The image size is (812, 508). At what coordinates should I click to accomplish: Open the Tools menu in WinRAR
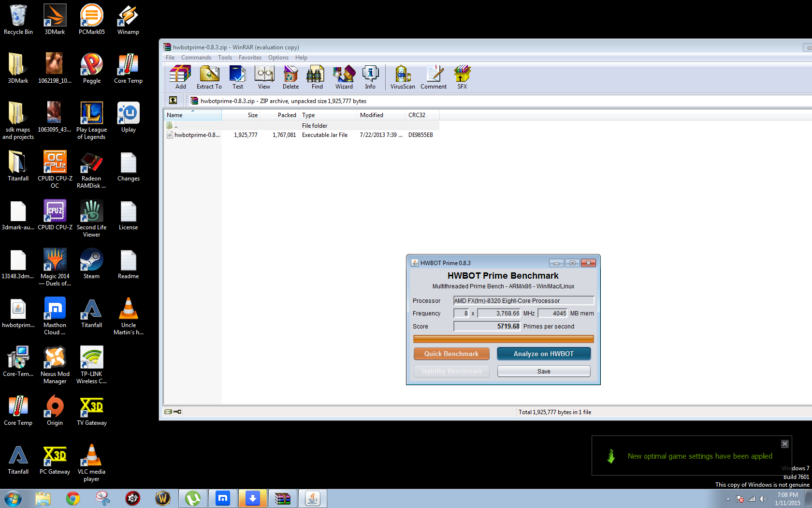point(225,58)
